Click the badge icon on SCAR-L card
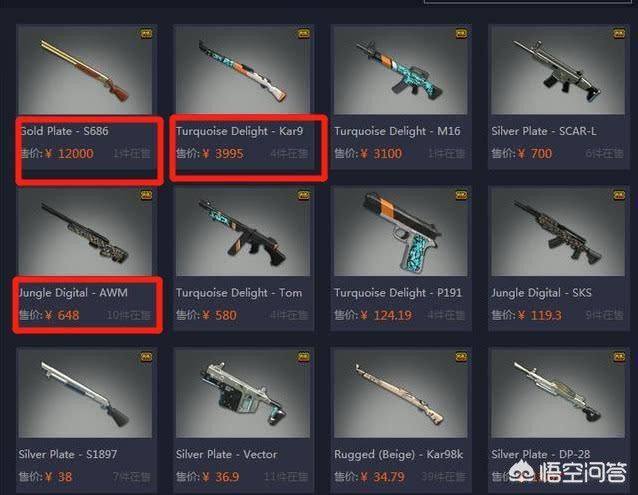The height and width of the screenshot is (495, 638). pos(618,34)
